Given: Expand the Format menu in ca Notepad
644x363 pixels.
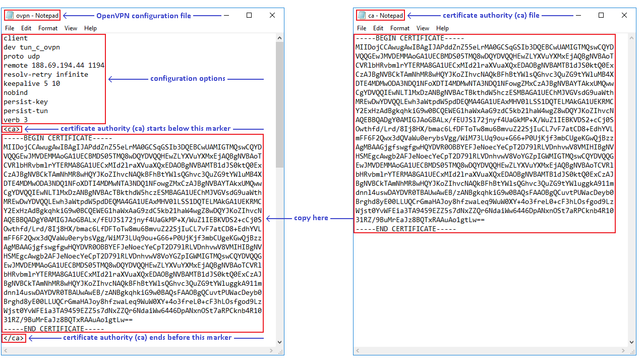Looking at the screenshot, I should (400, 28).
